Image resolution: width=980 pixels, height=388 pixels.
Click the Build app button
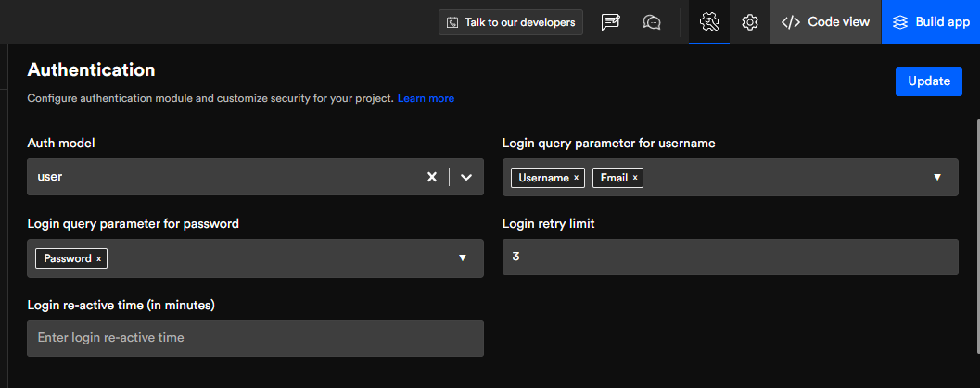pos(931,22)
